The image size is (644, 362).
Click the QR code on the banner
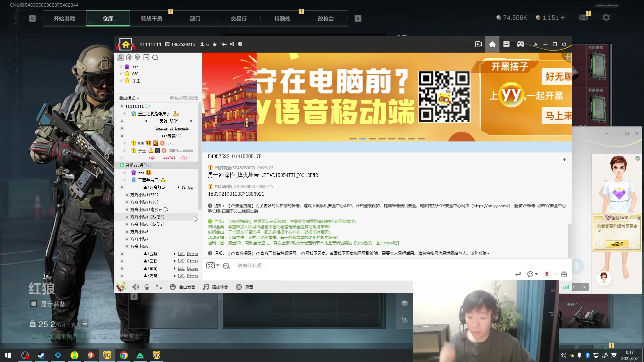pos(444,97)
